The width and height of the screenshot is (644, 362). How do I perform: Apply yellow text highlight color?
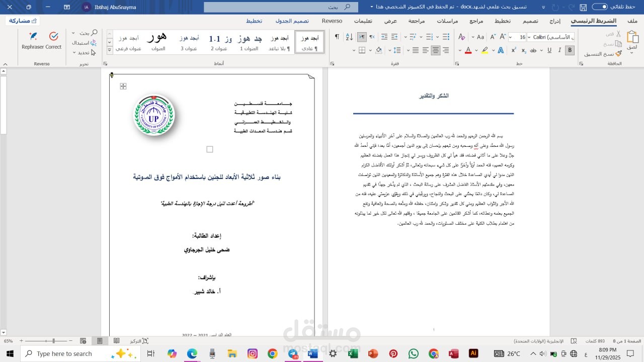coord(485,50)
